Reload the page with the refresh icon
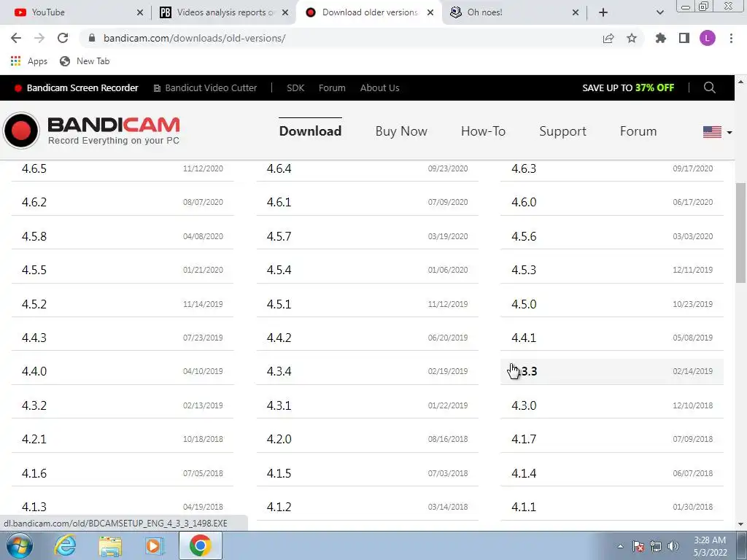This screenshot has height=560, width=747. 63,38
